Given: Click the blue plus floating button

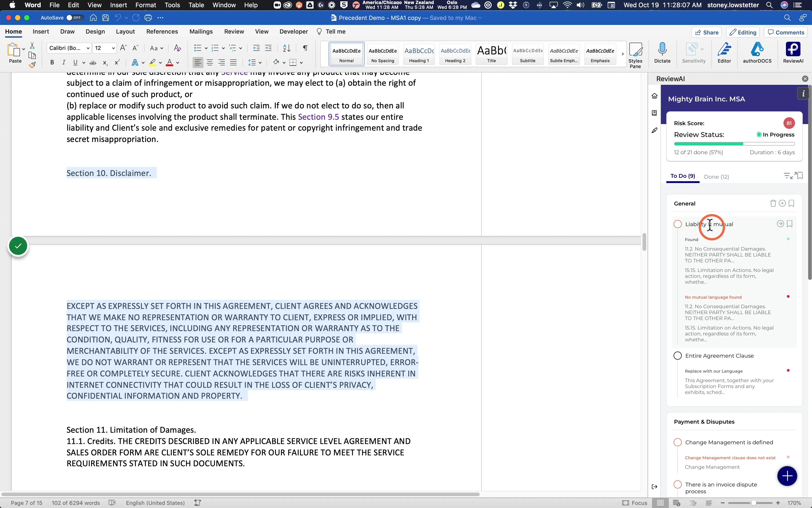Looking at the screenshot, I should click(787, 476).
